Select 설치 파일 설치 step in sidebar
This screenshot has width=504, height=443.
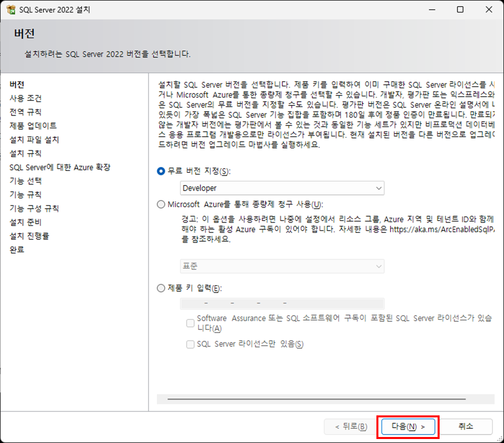34,140
